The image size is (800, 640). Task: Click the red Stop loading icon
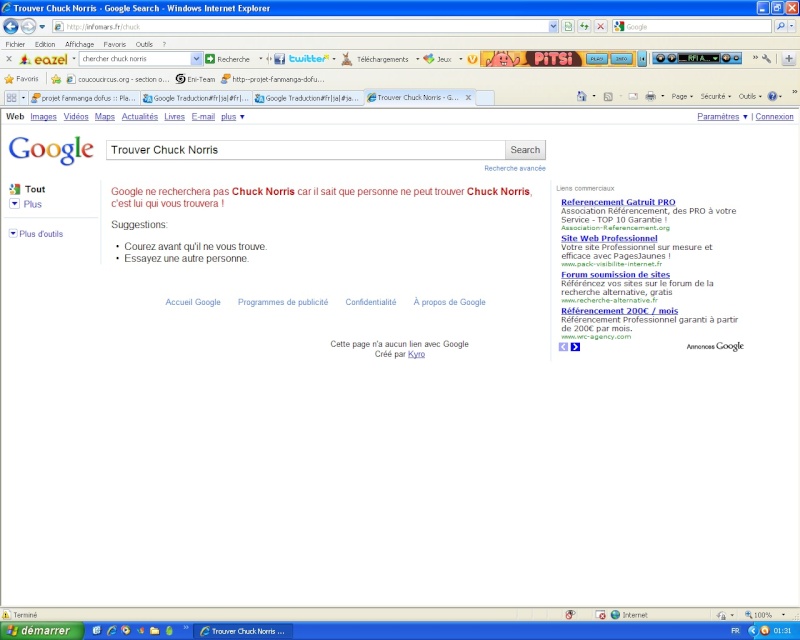click(601, 27)
